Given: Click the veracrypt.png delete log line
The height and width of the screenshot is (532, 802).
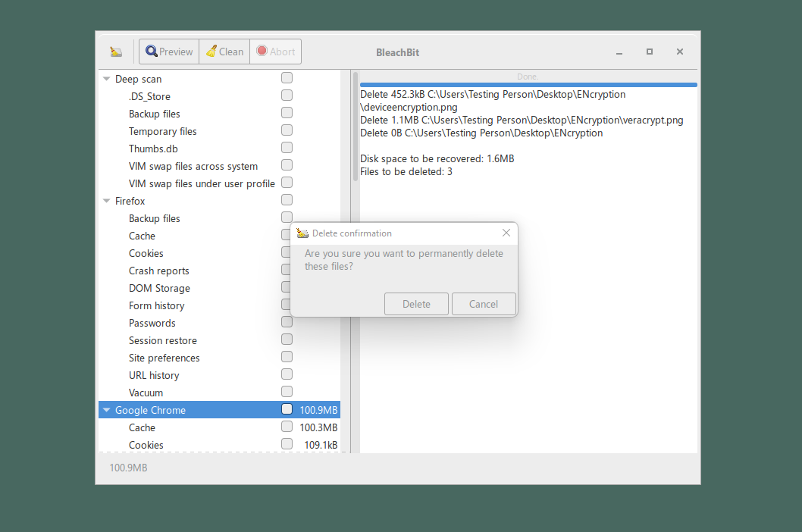Looking at the screenshot, I should click(x=522, y=120).
